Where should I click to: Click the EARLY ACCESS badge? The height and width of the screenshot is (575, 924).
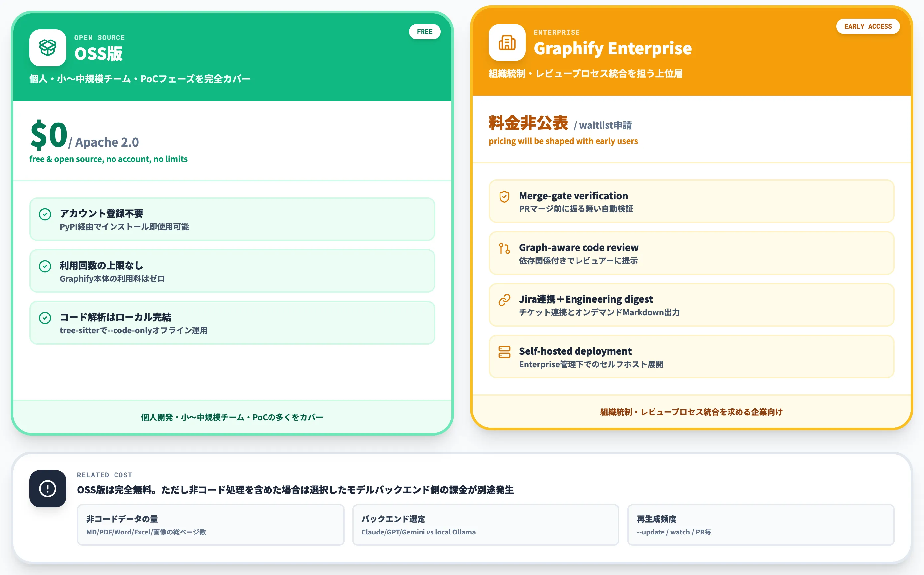coord(868,26)
